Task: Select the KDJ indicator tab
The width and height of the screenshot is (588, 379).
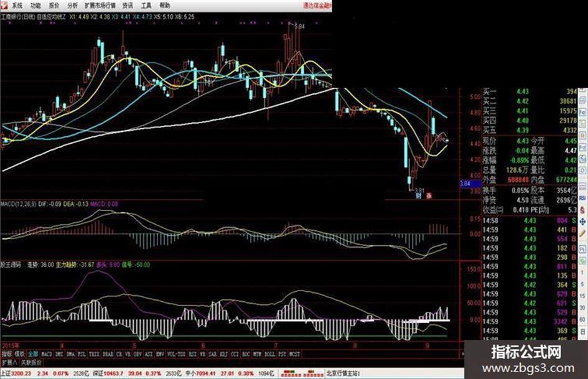Action: click(x=223, y=354)
